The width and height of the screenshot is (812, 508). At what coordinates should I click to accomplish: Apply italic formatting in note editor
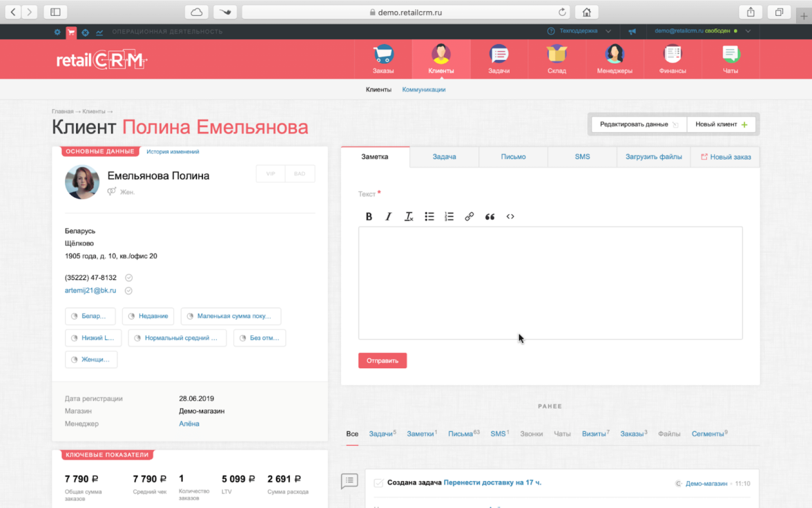click(x=388, y=217)
